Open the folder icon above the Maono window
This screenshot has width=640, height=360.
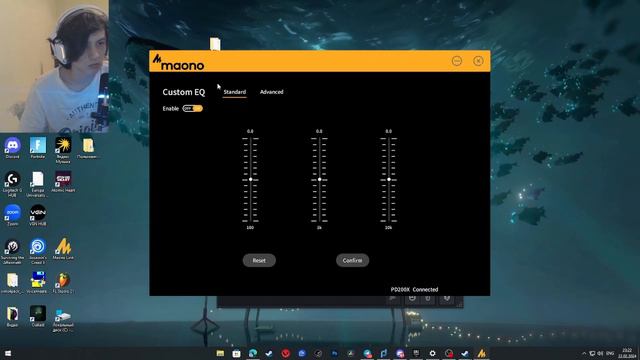[x=215, y=44]
